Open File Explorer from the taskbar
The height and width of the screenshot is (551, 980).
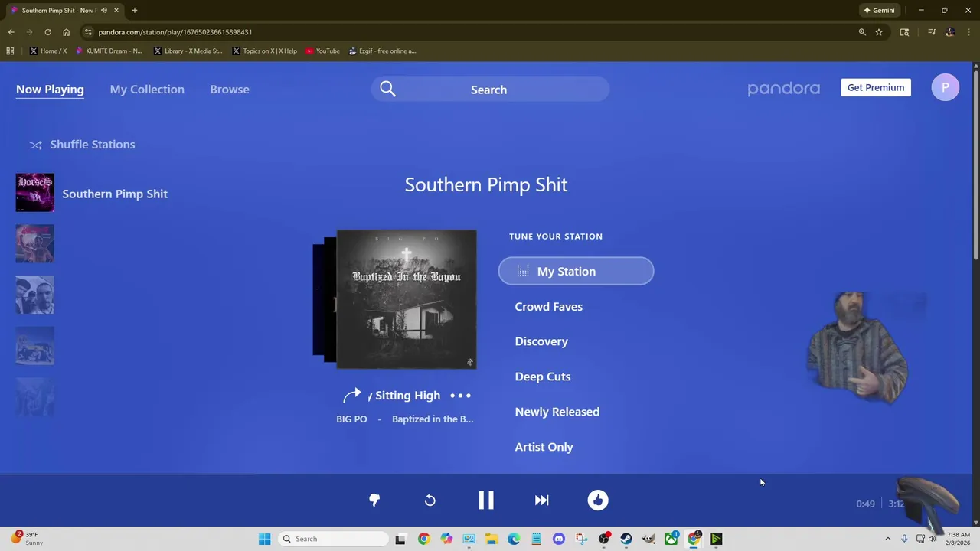492,539
